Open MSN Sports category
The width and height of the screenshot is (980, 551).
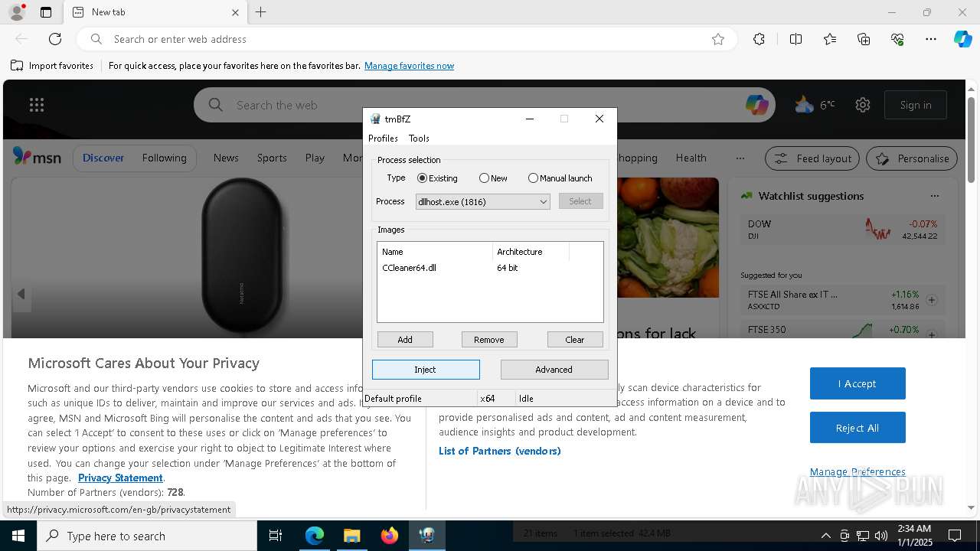[x=272, y=158]
